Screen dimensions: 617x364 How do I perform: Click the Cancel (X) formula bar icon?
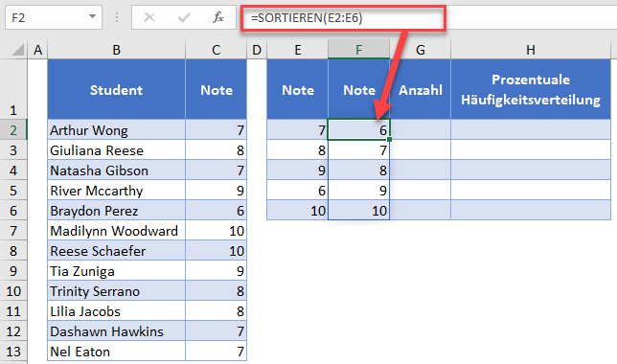(x=149, y=17)
